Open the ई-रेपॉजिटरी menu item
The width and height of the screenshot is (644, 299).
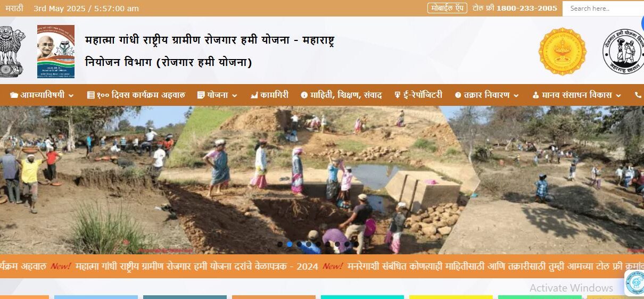[418, 95]
